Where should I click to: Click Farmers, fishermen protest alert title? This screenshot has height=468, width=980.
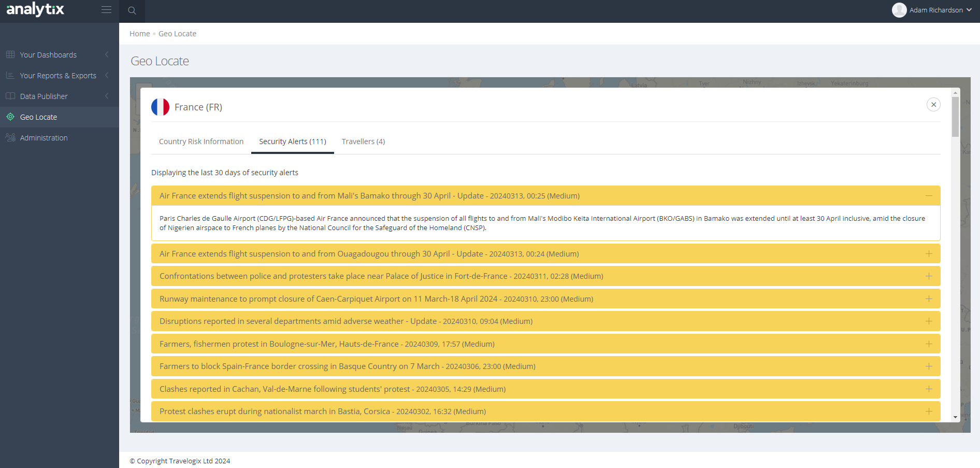tap(327, 344)
